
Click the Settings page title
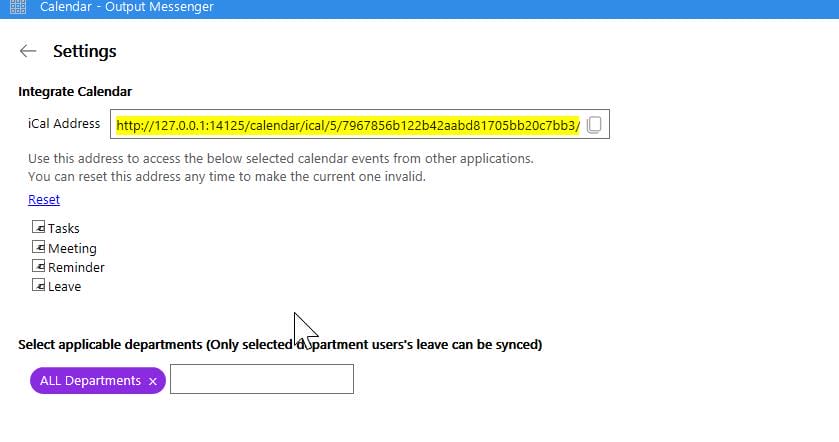pyautogui.click(x=85, y=51)
